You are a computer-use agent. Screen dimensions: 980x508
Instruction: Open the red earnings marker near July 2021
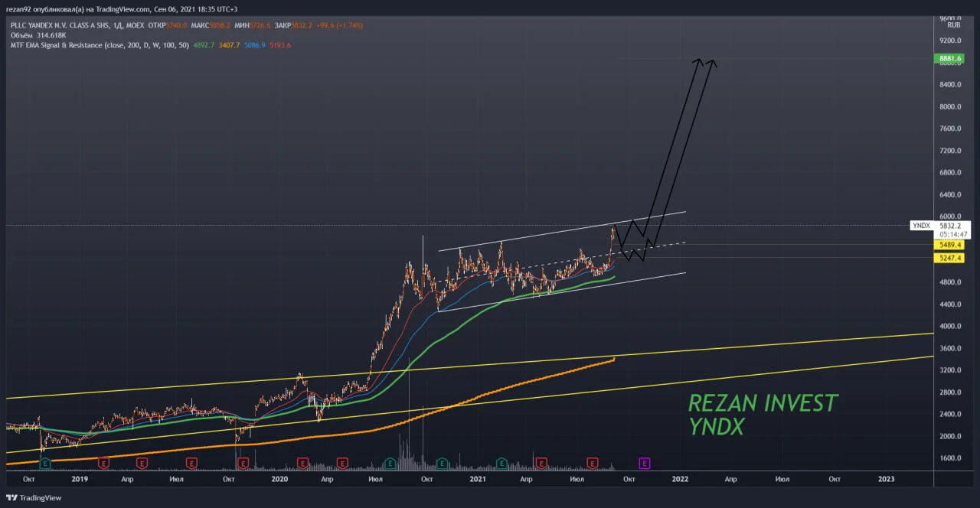click(x=592, y=463)
